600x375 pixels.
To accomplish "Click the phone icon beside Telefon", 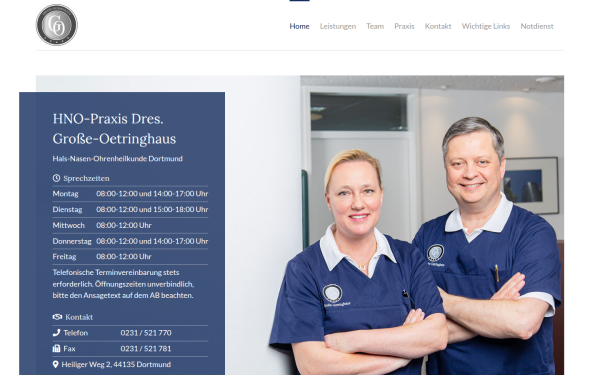I will [56, 333].
